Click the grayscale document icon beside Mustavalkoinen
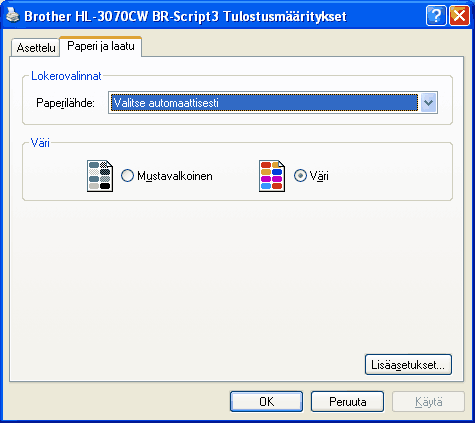Image resolution: width=475 pixels, height=423 pixels. [100, 176]
